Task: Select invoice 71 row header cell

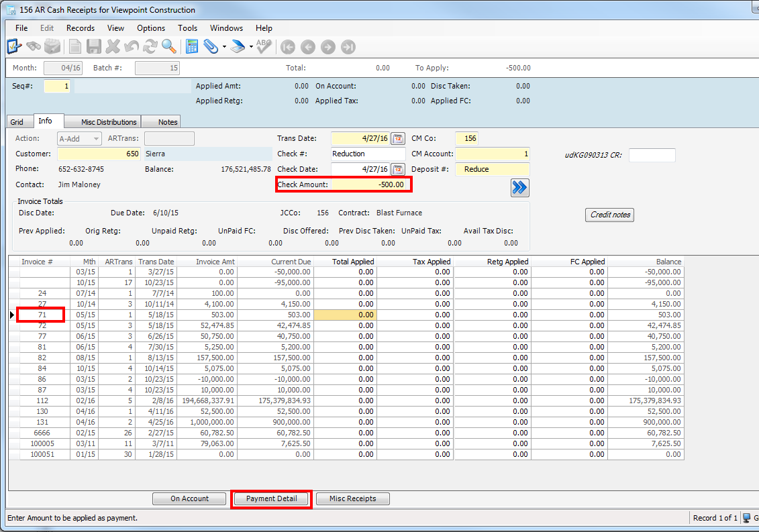Action: click(14, 315)
